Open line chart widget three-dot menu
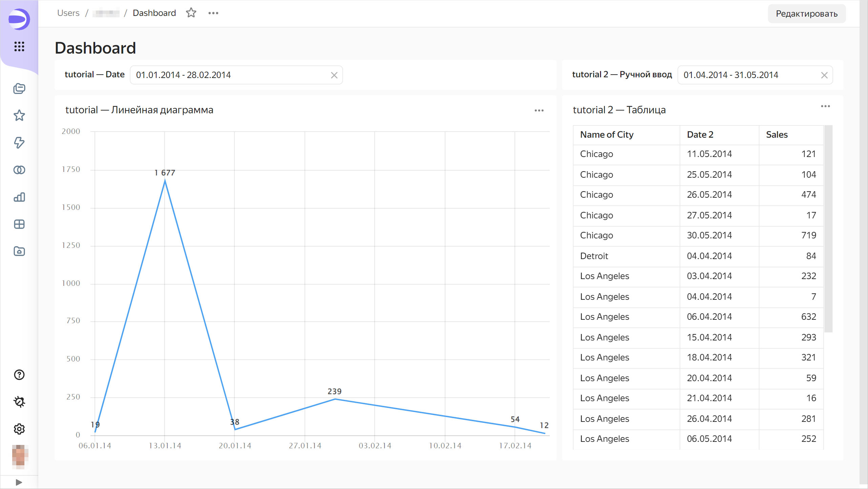The image size is (868, 489). pos(539,111)
